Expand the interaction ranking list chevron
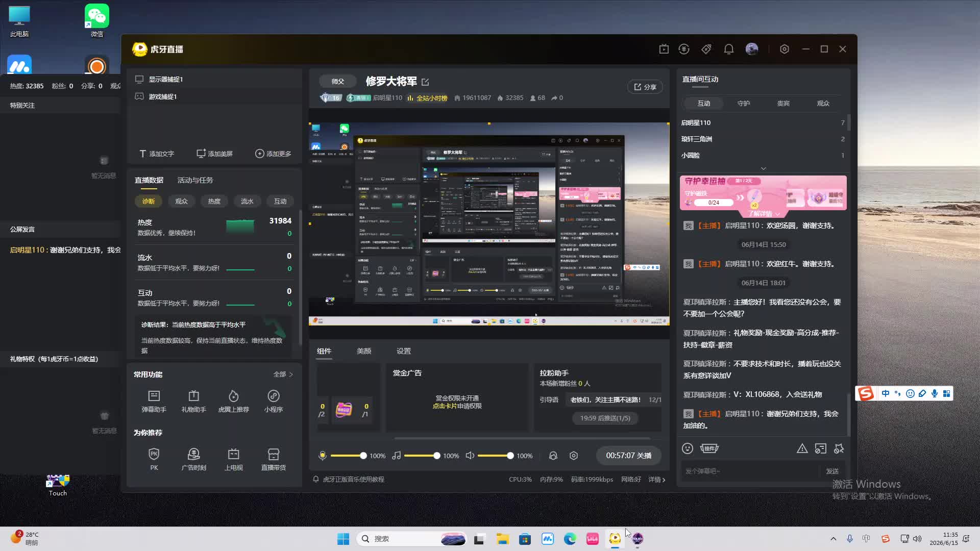The image size is (980, 551). [764, 168]
